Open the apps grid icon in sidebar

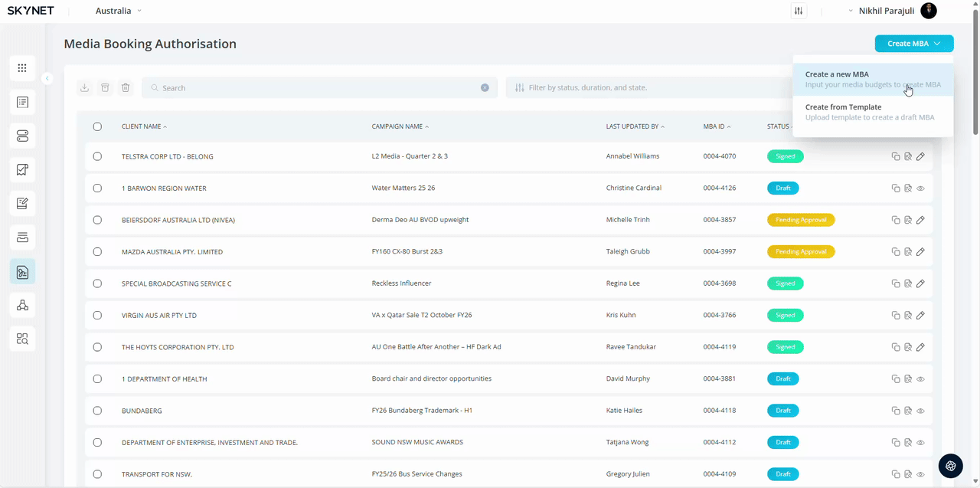pyautogui.click(x=22, y=68)
